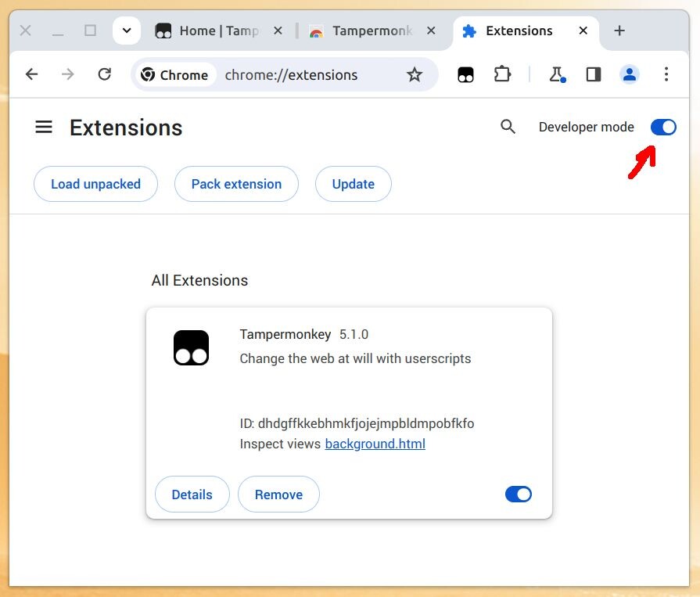Open Tampermonkey toolbar icon

(x=465, y=74)
